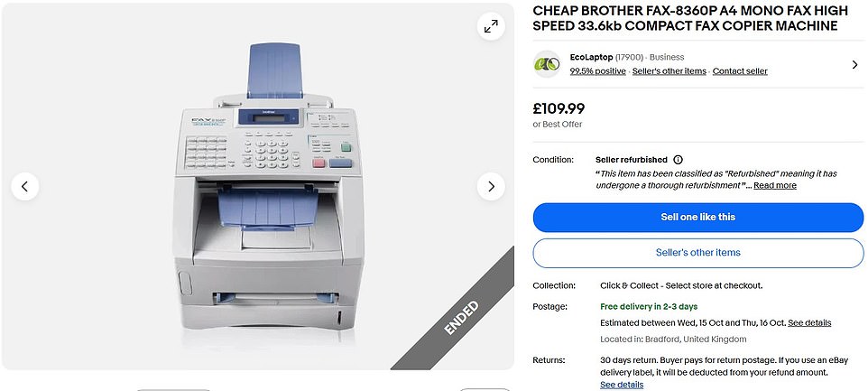
Task: Open seller details via the right chevron
Action: 854,65
